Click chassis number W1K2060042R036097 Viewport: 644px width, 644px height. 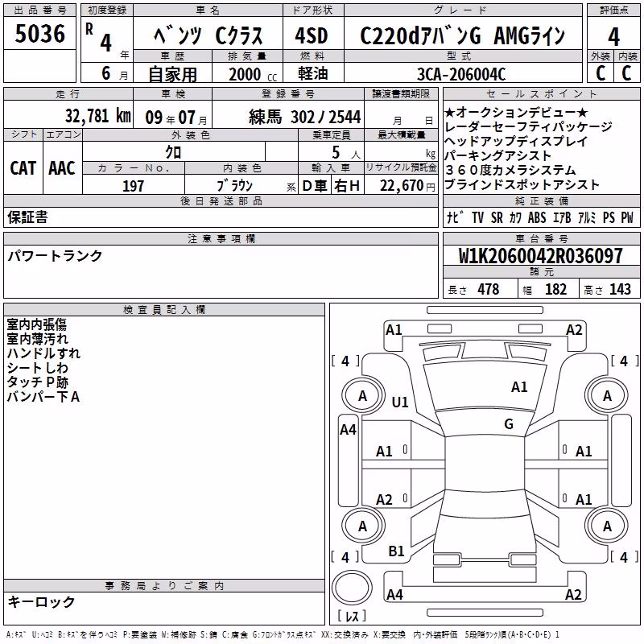tap(540, 256)
